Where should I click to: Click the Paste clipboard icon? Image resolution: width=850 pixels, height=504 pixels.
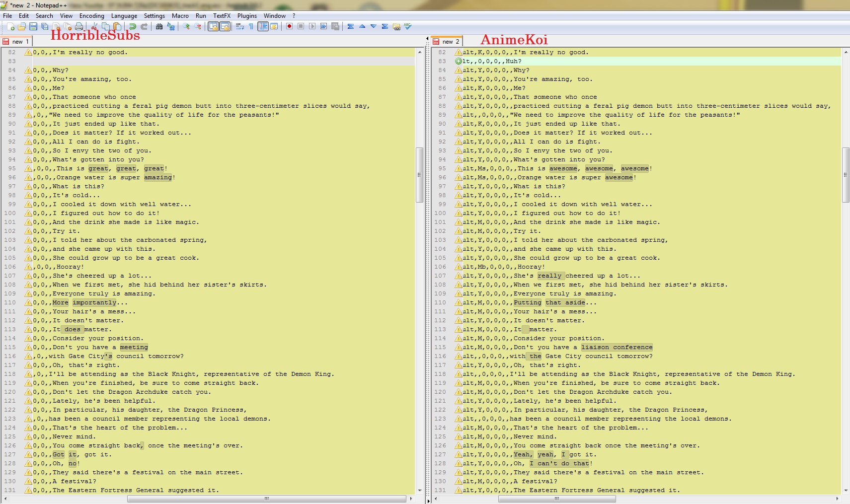(x=117, y=26)
